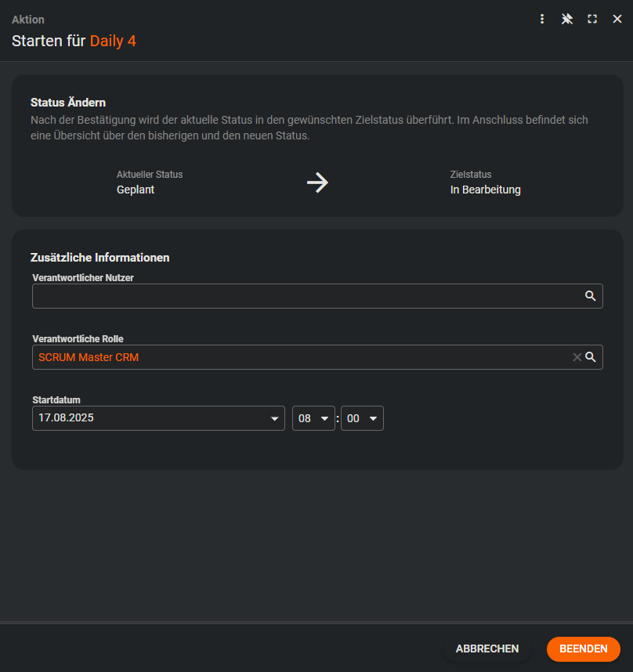Click the Zusätzliche Informationen heading
The image size is (633, 672).
(100, 257)
